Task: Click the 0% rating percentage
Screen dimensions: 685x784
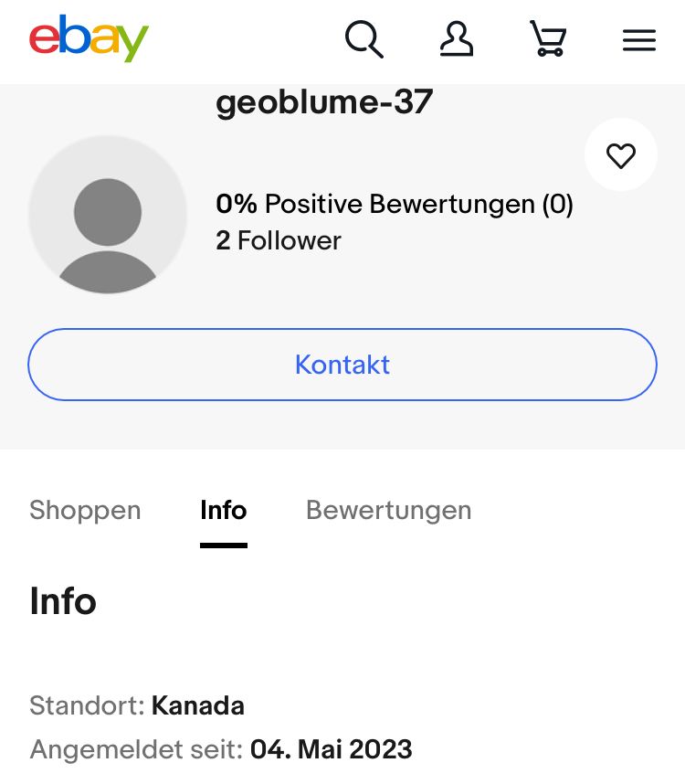Action: click(237, 204)
